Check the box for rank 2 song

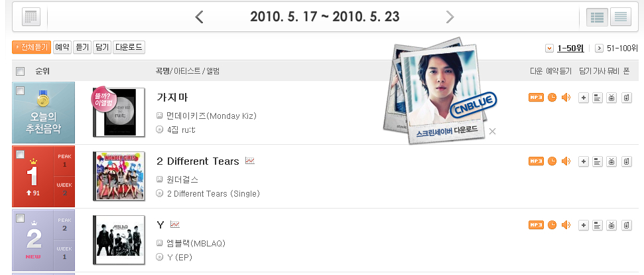(x=20, y=218)
